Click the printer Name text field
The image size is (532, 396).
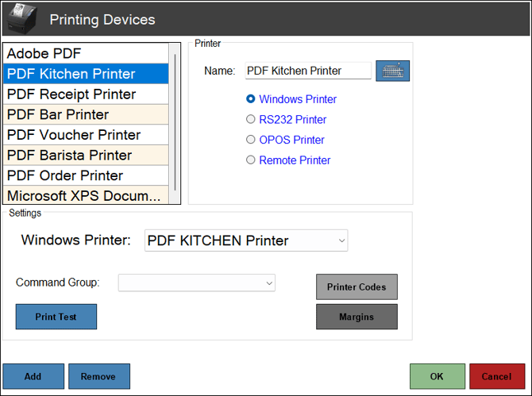click(x=308, y=71)
